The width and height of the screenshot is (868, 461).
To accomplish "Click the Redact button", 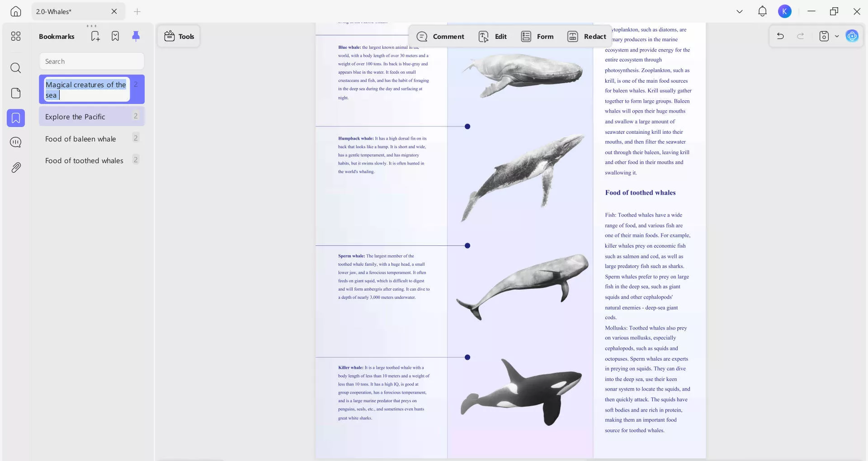I will pos(586,37).
